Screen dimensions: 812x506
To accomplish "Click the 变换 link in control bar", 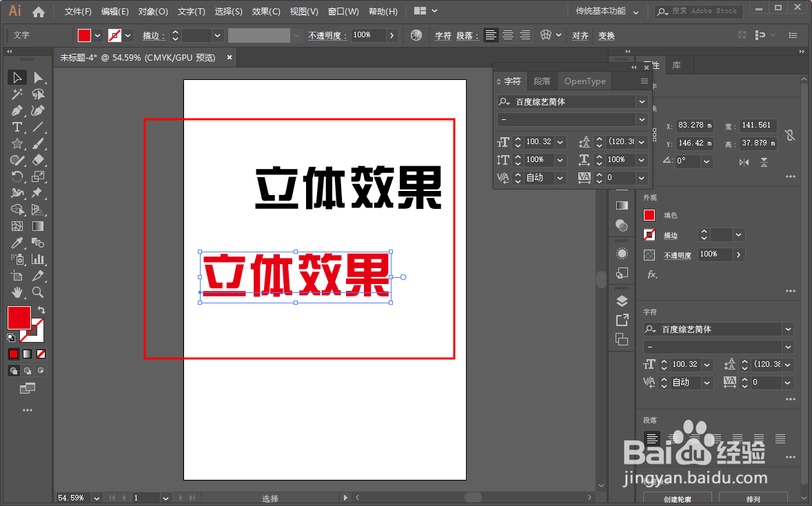I will coord(607,36).
